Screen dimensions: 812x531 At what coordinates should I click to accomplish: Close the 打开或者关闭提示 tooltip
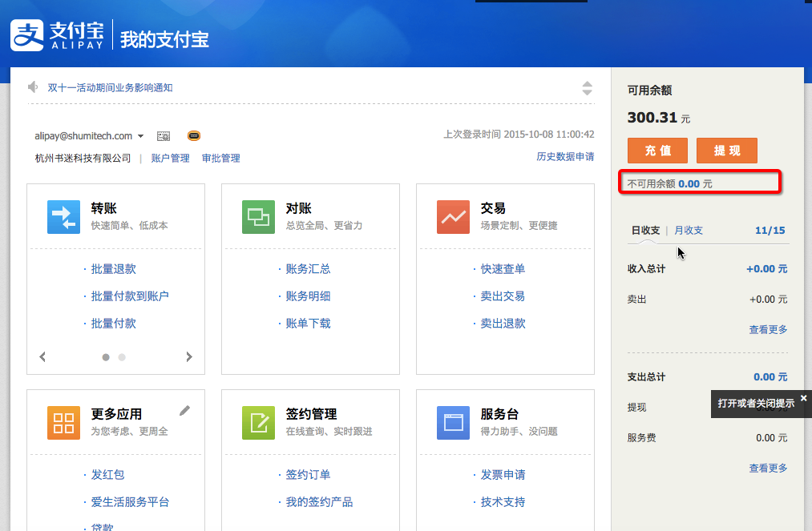click(x=804, y=397)
